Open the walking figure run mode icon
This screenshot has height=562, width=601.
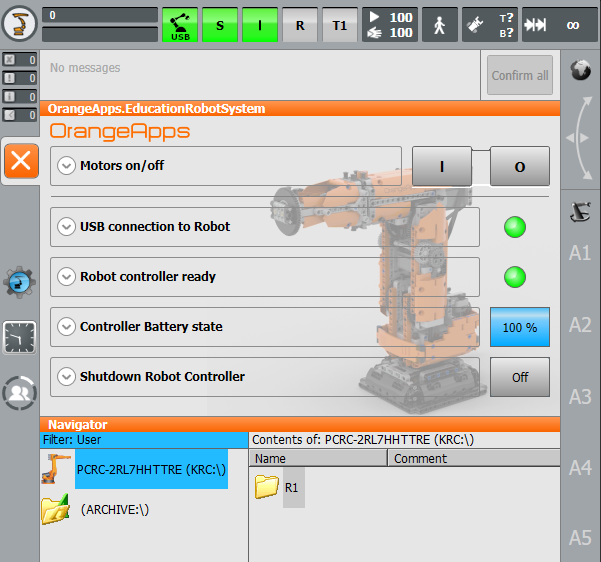440,25
